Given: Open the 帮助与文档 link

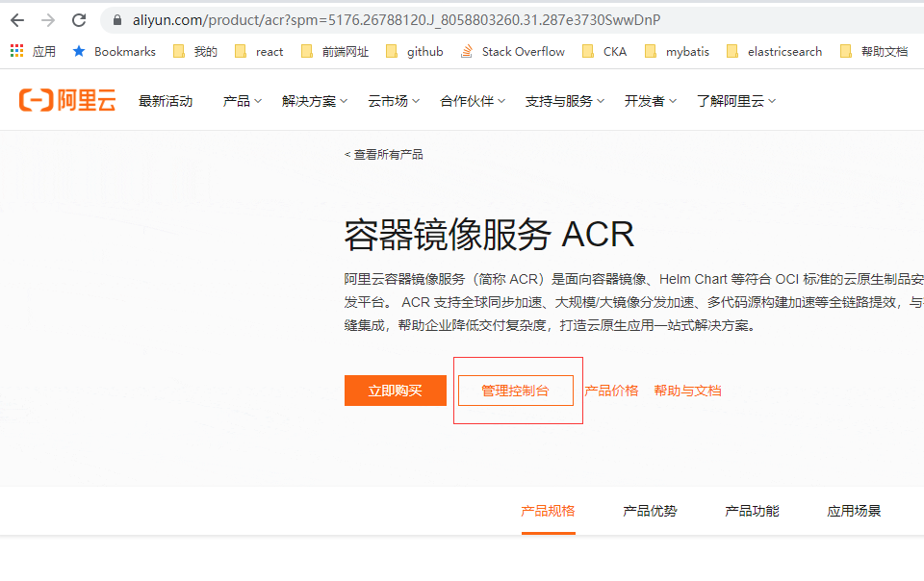Looking at the screenshot, I should coord(687,391).
